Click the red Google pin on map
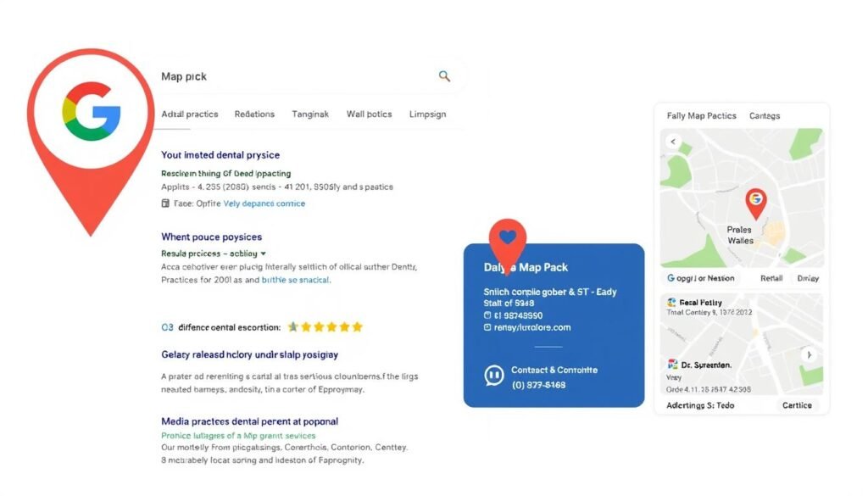The image size is (868, 496). [755, 201]
